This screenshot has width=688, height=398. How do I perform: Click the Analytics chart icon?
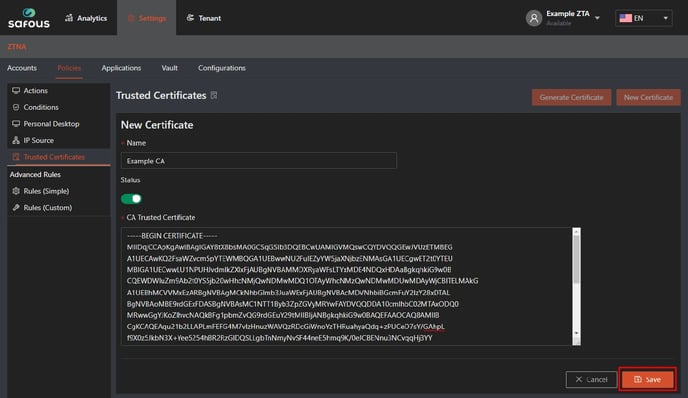[x=69, y=18]
